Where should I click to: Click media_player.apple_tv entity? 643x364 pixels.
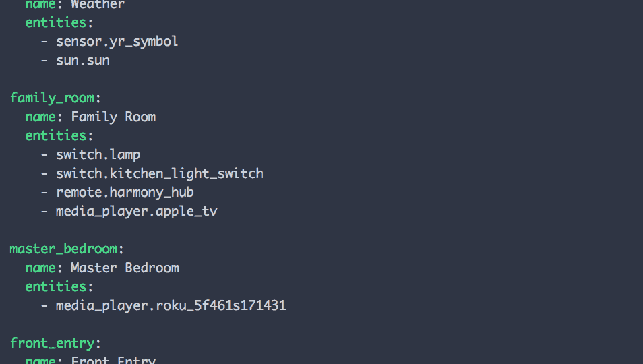coord(137,212)
